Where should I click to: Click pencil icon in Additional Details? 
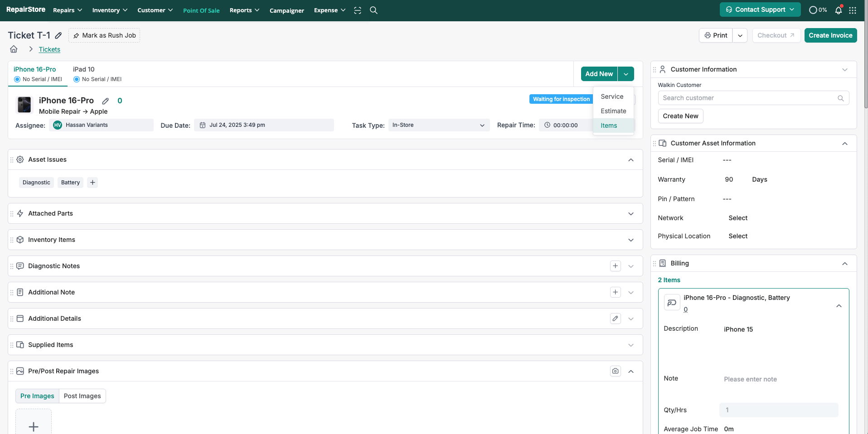[615, 318]
